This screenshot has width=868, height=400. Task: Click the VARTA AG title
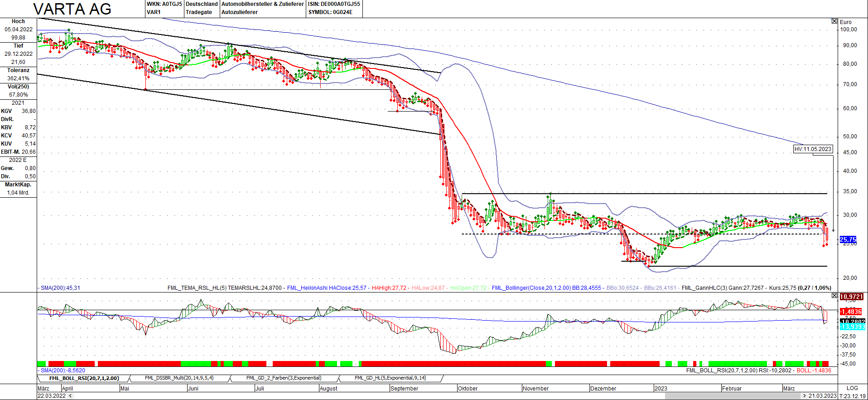[72, 9]
